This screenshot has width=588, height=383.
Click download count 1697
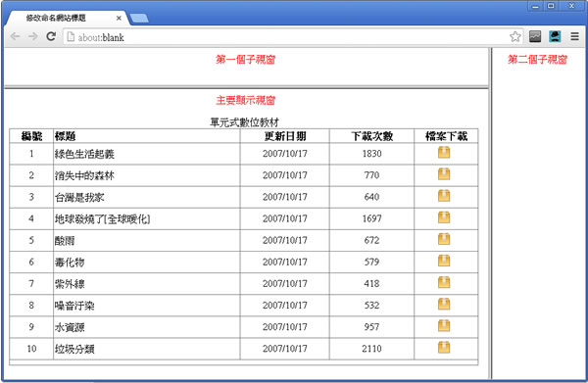371,218
